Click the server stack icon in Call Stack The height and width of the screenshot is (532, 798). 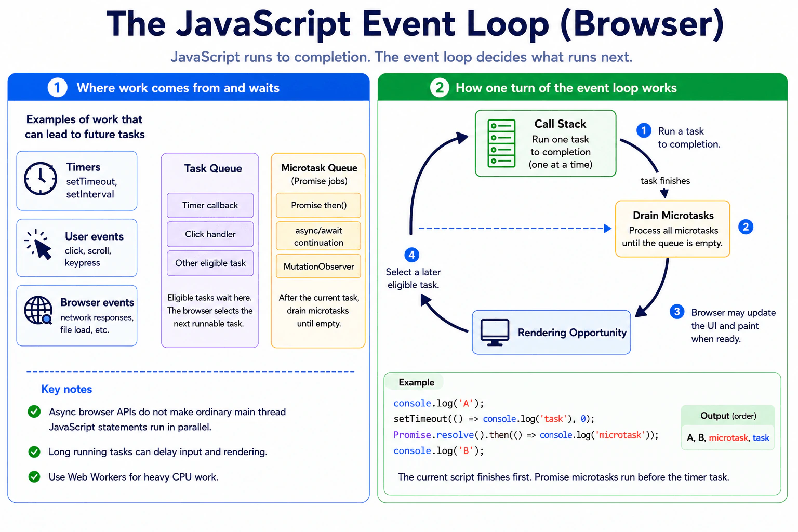point(501,143)
